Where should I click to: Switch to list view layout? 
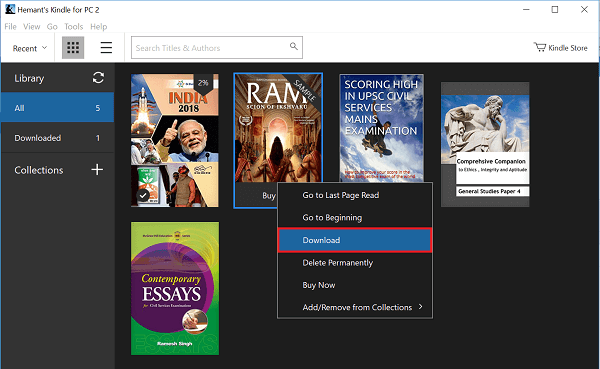click(106, 48)
